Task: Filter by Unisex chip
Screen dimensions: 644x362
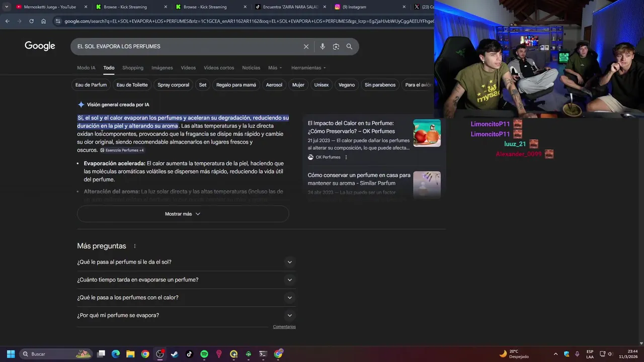Action: point(321,85)
